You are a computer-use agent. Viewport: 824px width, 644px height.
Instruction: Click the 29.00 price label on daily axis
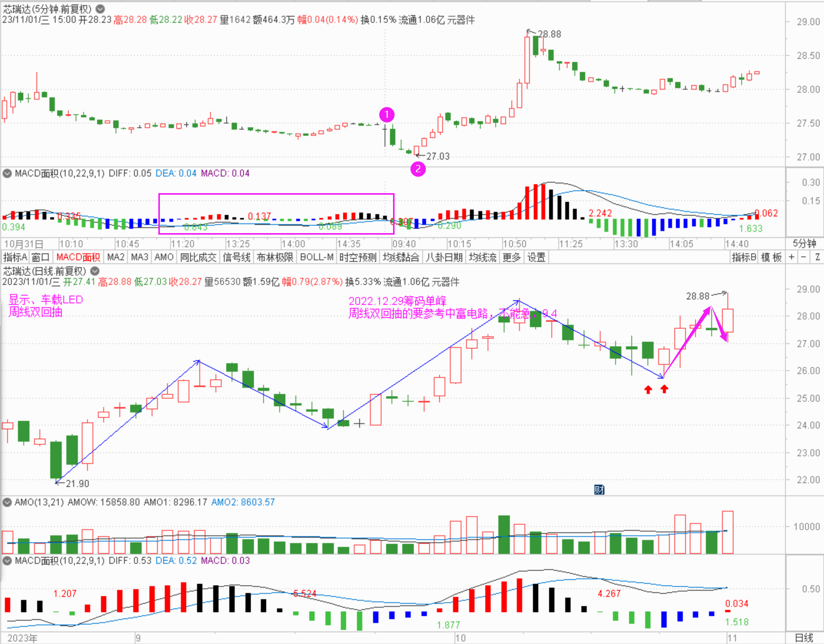808,289
